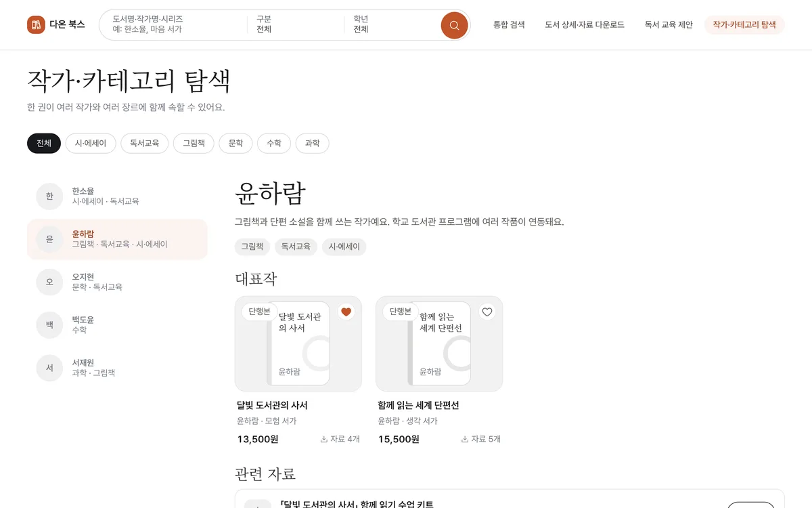Open the 학년 dropdown in search bar
This screenshot has width=812, height=508.
(392, 25)
